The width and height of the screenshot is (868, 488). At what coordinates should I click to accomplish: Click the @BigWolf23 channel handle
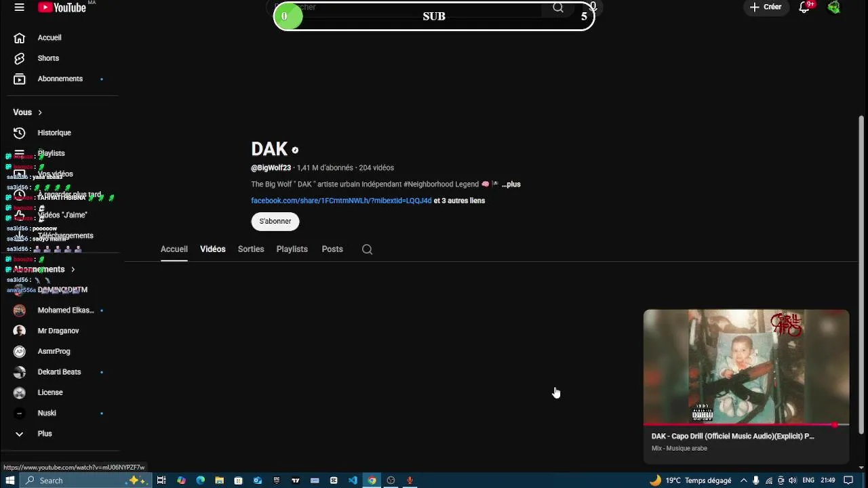point(271,168)
